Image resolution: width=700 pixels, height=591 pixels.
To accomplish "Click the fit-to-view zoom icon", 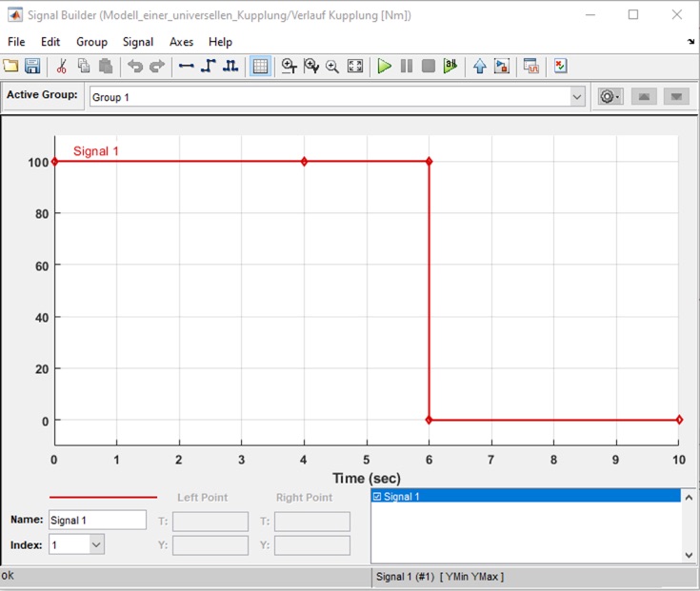I will click(x=355, y=67).
